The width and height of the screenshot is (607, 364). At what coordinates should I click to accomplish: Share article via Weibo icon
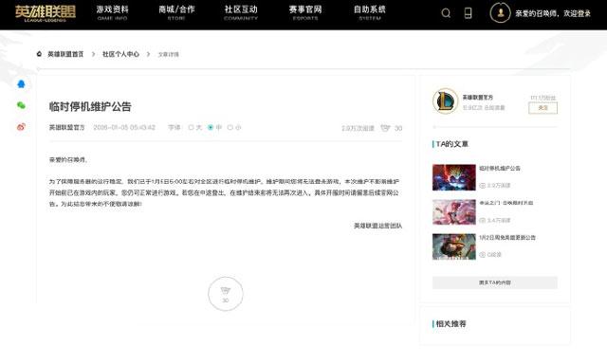click(21, 126)
